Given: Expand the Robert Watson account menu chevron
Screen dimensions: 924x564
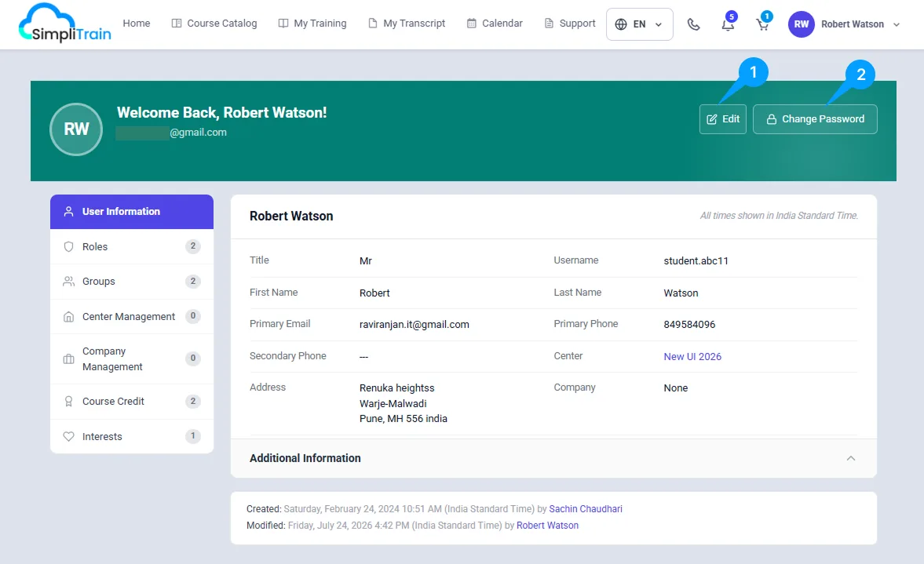Looking at the screenshot, I should pyautogui.click(x=897, y=25).
